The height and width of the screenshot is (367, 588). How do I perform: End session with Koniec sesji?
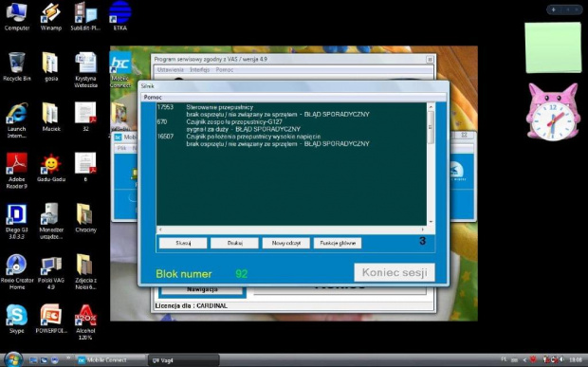[395, 272]
